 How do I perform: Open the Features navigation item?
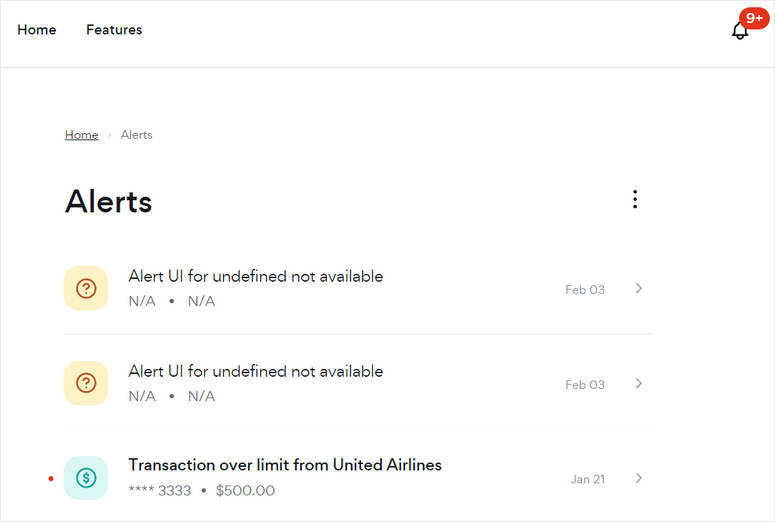coord(114,30)
